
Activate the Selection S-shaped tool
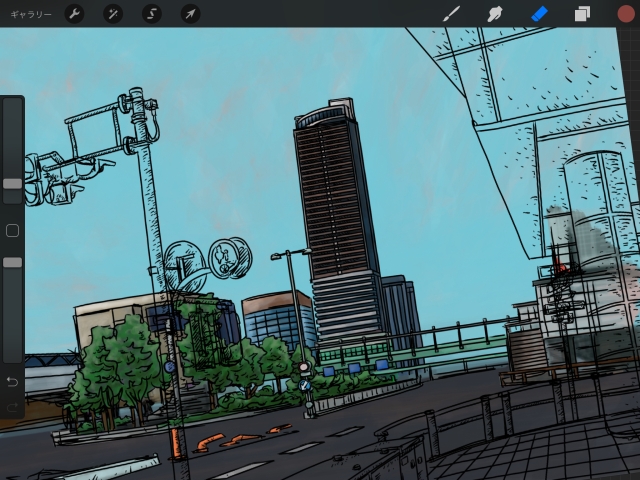[x=151, y=14]
